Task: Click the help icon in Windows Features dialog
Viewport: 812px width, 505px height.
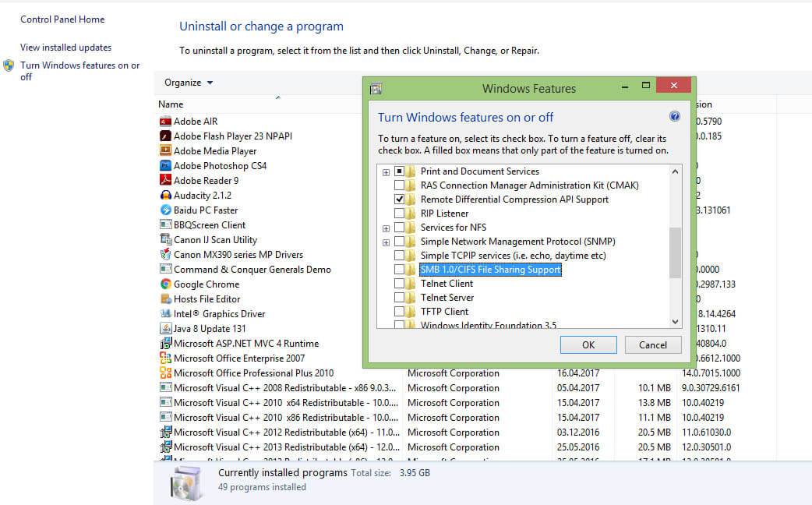Action: (x=674, y=117)
